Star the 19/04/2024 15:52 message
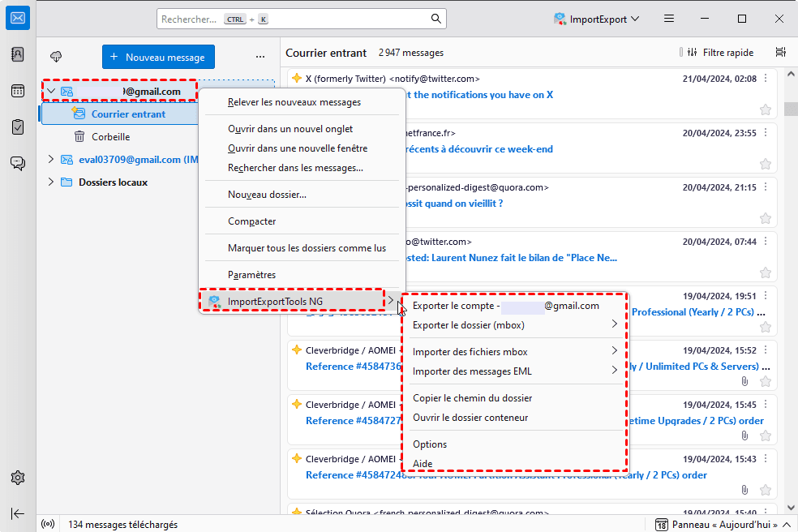 coord(765,382)
